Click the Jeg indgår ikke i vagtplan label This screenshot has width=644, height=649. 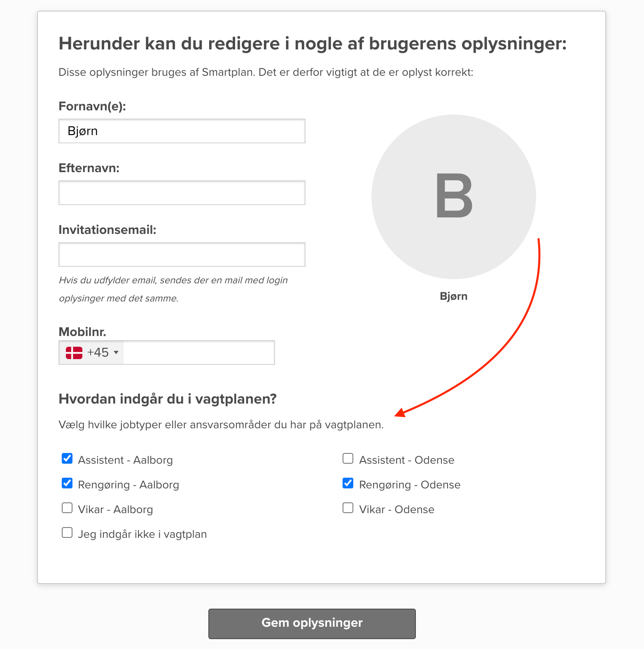142,534
